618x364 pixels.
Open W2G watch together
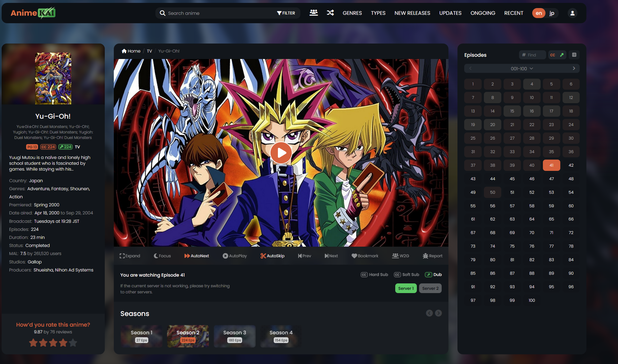[400, 256]
